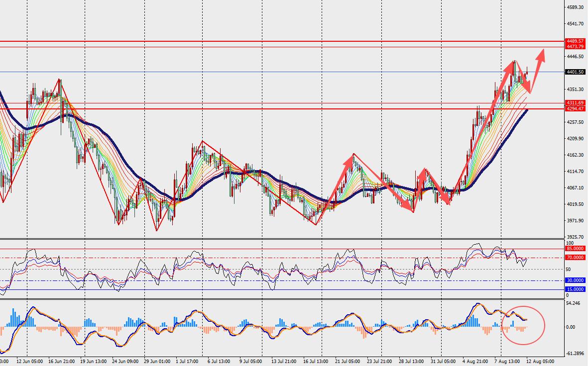Screen dimensions: 588x366
Task: Click the 4 Aug 21:00 time label
Action: 475,362
